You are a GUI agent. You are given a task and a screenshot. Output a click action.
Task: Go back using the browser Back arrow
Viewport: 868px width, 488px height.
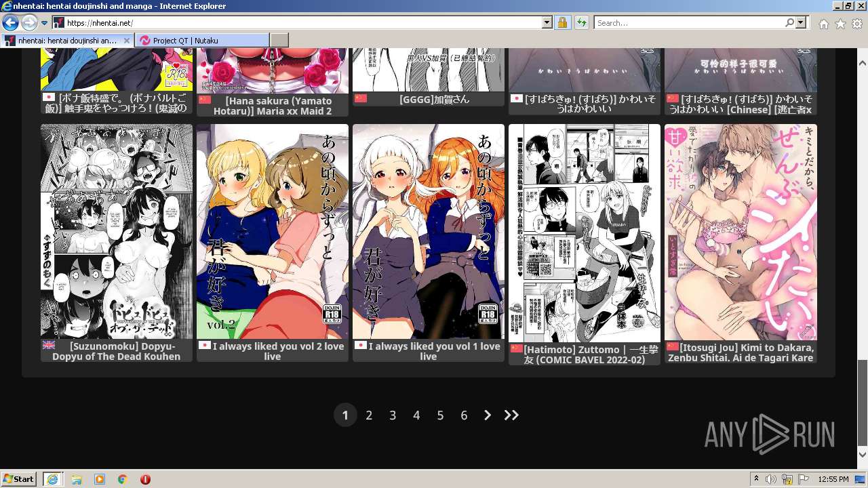[x=10, y=23]
